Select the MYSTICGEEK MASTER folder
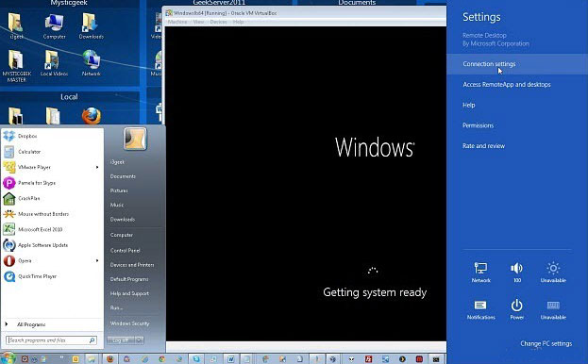This screenshot has width=588, height=364. click(16, 66)
